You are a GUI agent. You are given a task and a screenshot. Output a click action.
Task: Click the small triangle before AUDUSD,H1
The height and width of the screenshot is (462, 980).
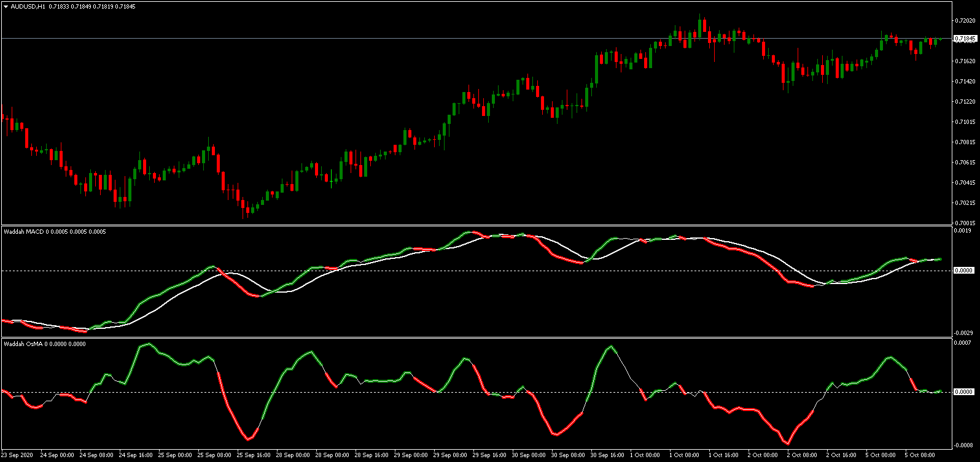(x=6, y=6)
